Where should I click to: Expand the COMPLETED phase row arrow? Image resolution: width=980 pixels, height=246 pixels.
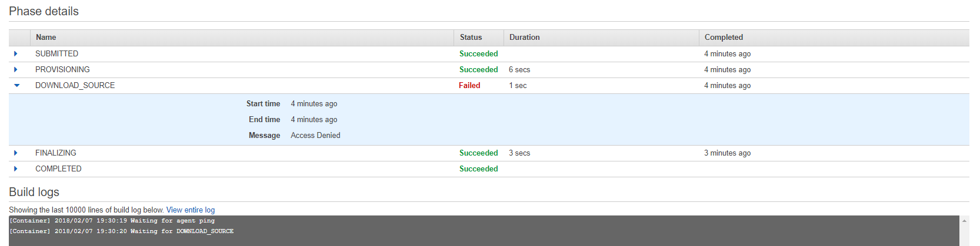[x=16, y=169]
